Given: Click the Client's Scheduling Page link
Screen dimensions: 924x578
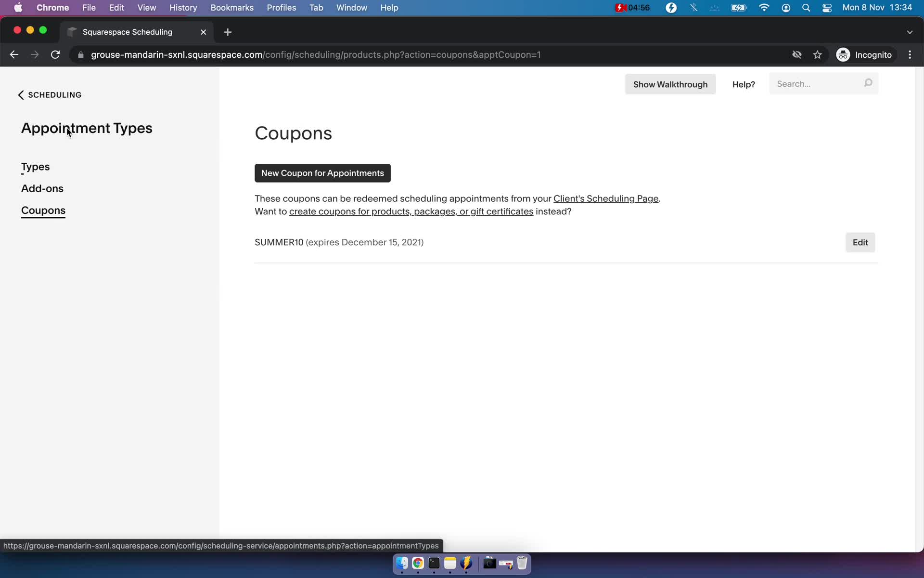Looking at the screenshot, I should point(605,198).
